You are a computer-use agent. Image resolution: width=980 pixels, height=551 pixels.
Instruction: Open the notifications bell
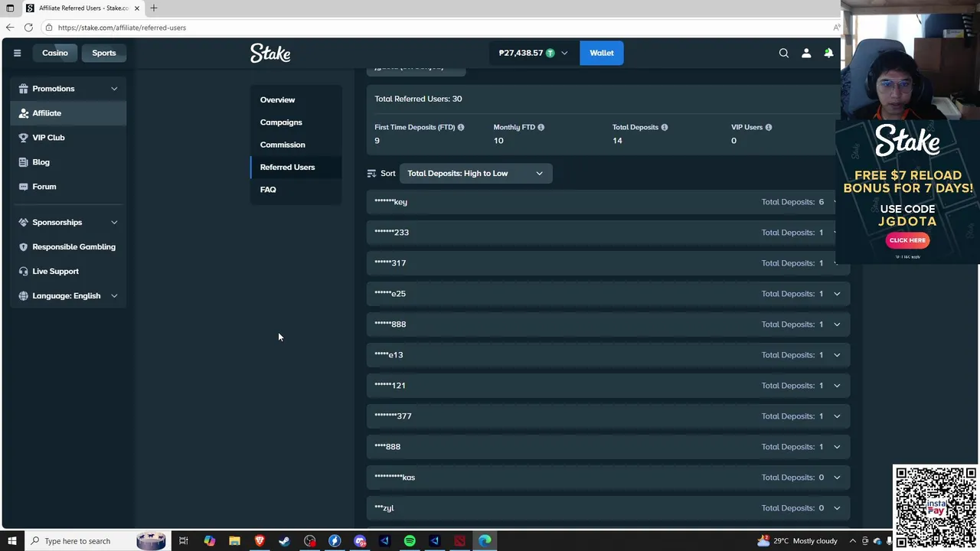[828, 53]
